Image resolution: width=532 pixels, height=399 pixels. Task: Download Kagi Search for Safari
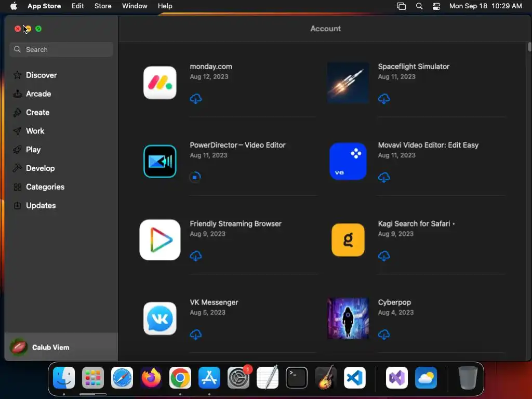pos(384,256)
